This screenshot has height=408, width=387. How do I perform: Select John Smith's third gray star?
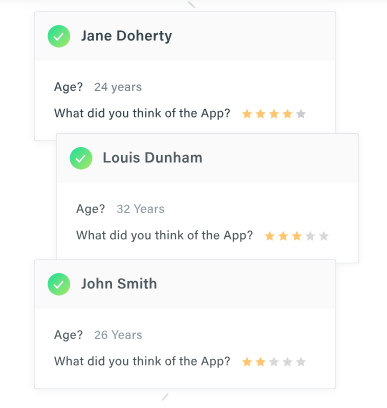pyautogui.click(x=274, y=362)
